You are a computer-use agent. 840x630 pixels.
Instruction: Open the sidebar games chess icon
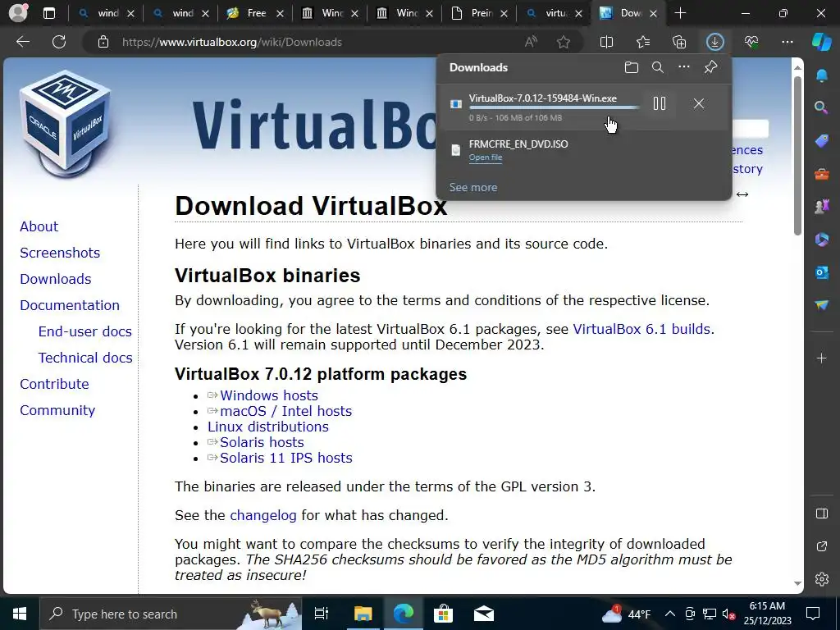tap(822, 206)
